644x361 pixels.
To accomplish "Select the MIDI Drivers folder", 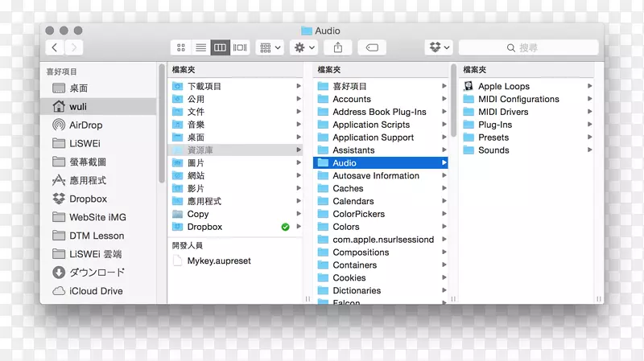I will pos(526,112).
